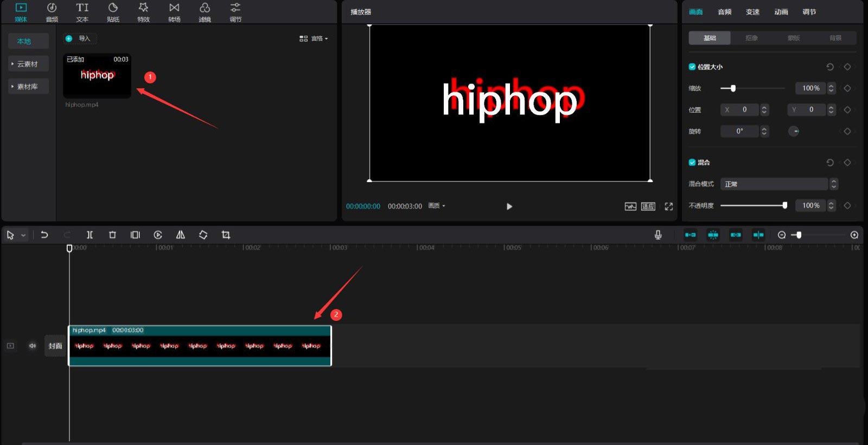Toggle the waveform scope icon in player
This screenshot has width=868, height=445.
(630, 207)
